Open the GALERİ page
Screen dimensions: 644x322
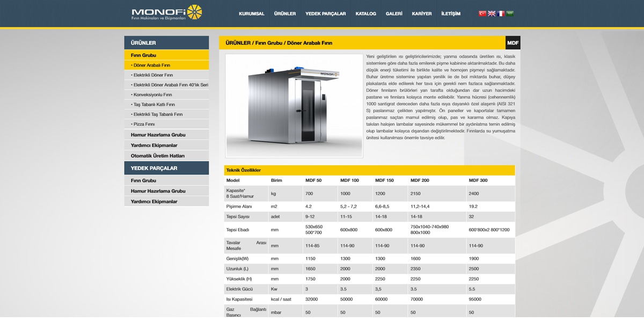point(394,13)
